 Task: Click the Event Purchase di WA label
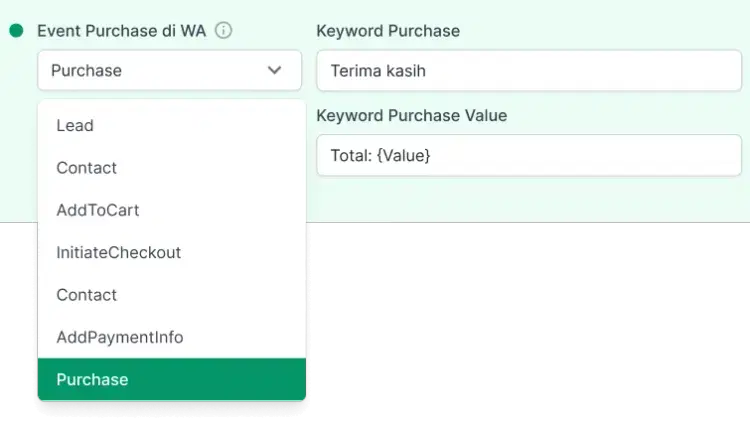[121, 31]
